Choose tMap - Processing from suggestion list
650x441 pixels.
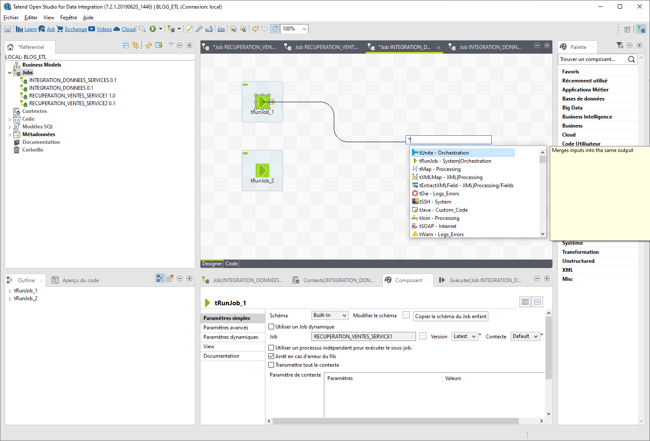coord(439,169)
